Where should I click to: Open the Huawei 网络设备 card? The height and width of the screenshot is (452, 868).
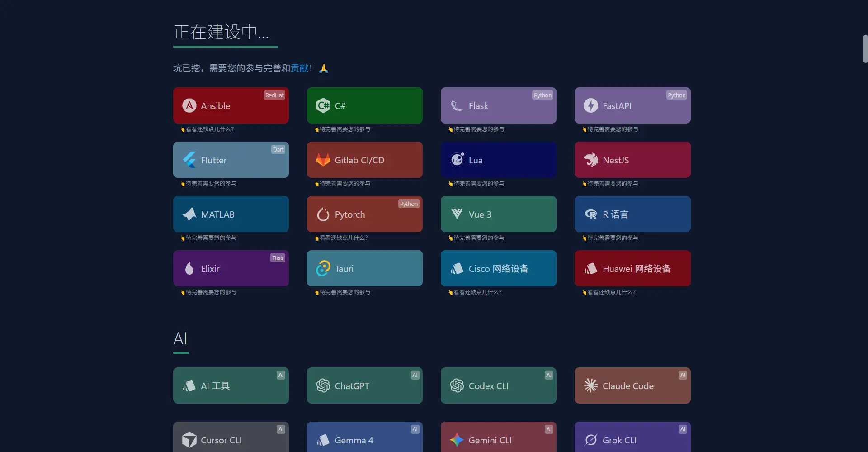click(x=632, y=268)
